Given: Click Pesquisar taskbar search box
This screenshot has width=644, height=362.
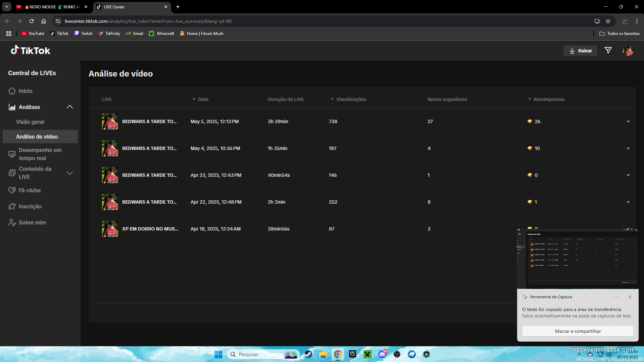Looking at the screenshot, I should (263, 354).
